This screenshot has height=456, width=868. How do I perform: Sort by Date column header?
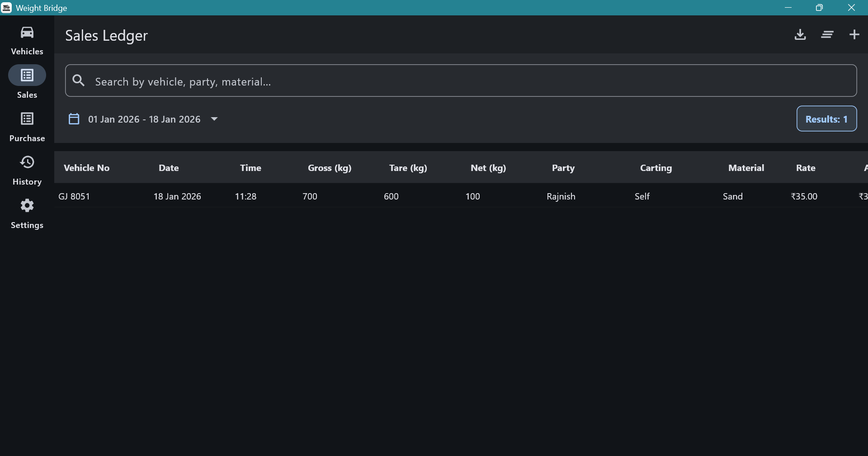pos(169,168)
